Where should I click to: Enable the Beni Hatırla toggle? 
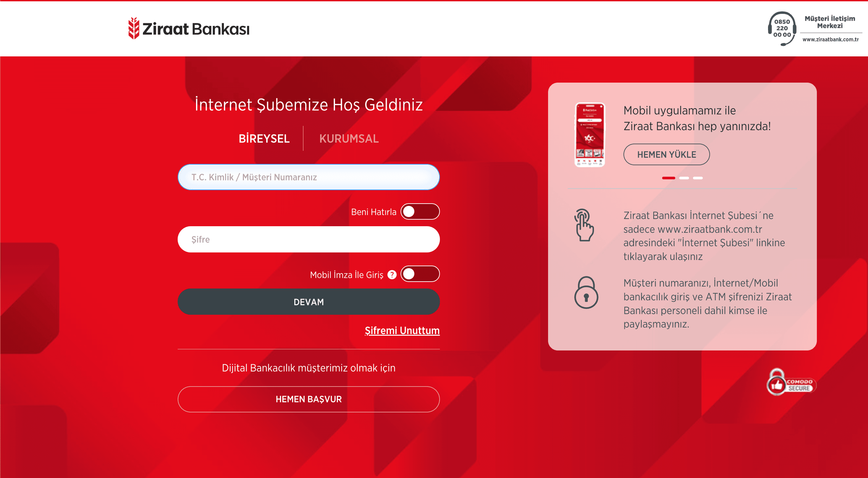[x=420, y=212]
